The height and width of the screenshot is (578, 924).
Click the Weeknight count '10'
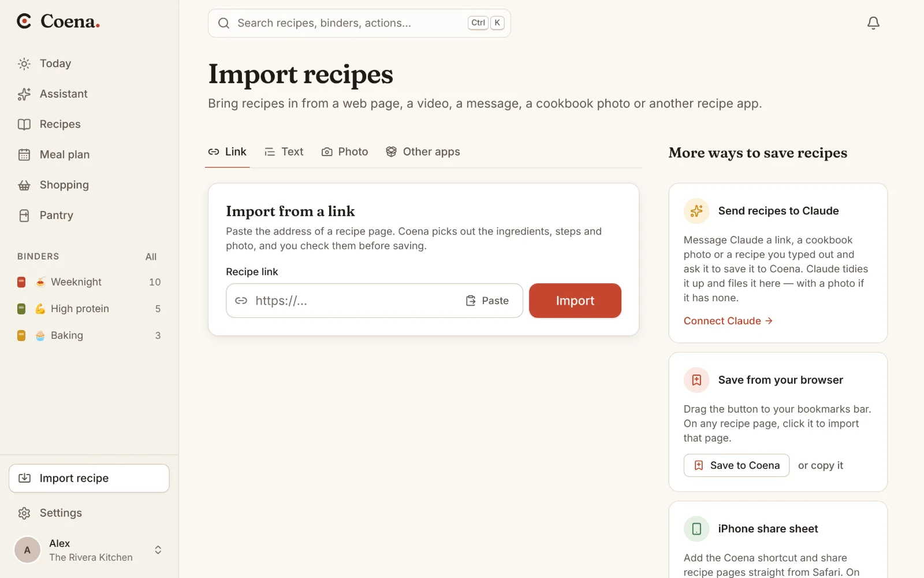pos(155,282)
